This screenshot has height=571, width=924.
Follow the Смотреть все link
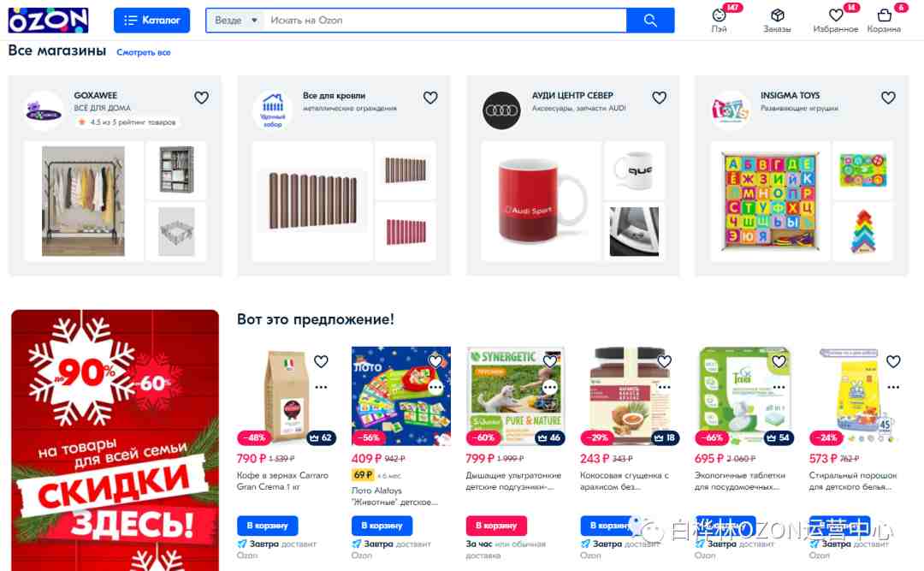tap(144, 52)
